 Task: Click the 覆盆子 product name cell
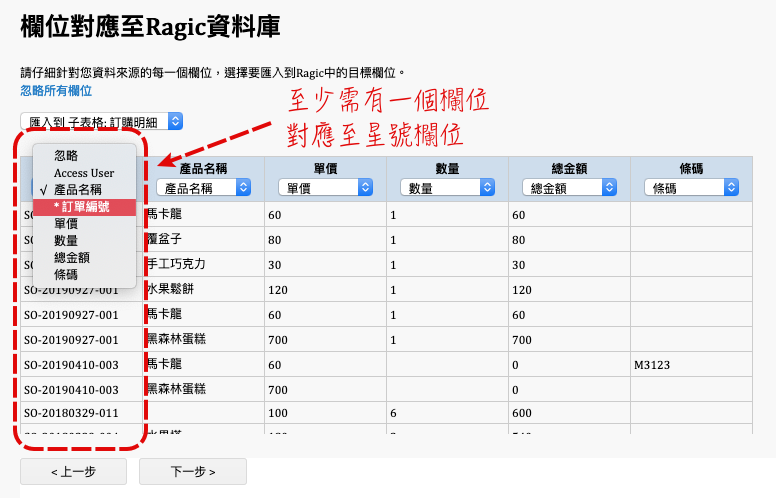pyautogui.click(x=203, y=240)
